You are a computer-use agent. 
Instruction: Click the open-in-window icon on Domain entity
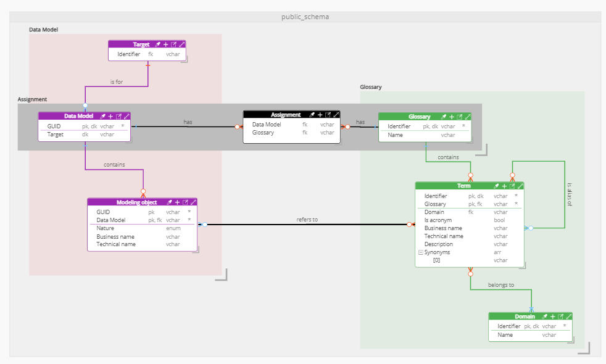click(561, 316)
